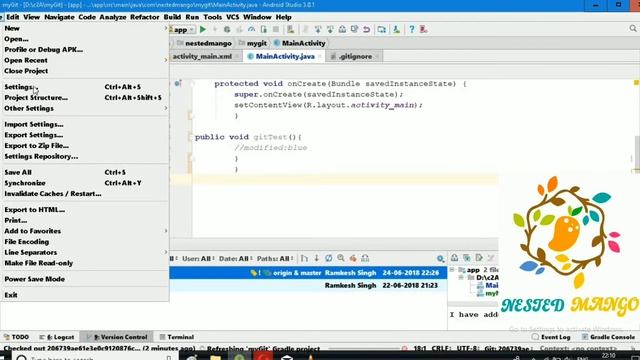Viewport: 640px width, 360px height.
Task: Click UTF-8 encoding in status bar
Action: pyautogui.click(x=469, y=349)
